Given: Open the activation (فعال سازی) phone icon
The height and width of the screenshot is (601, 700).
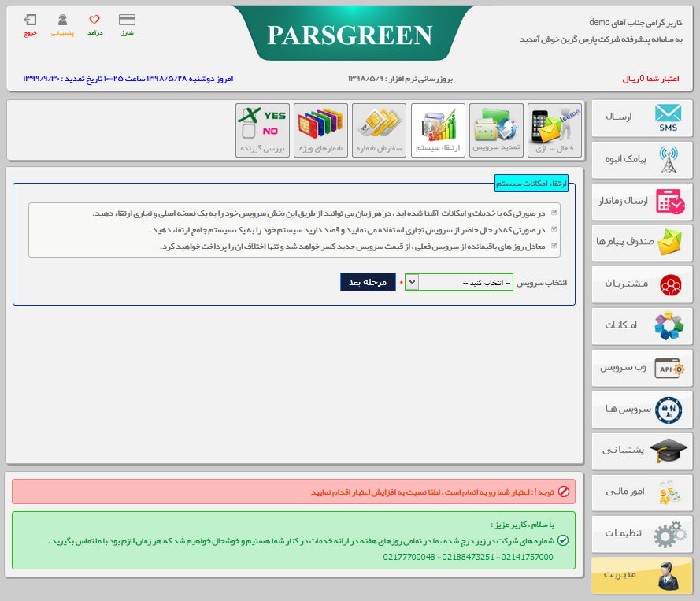Looking at the screenshot, I should [554, 130].
